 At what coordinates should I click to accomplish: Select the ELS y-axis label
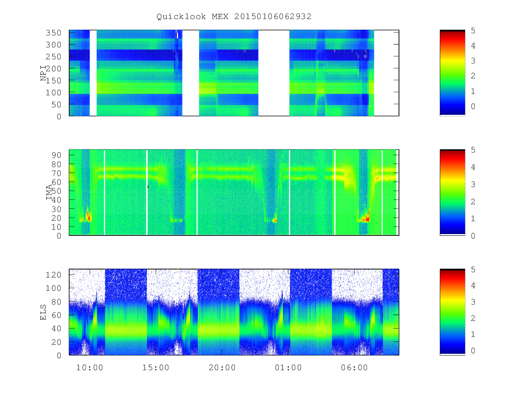click(x=43, y=312)
